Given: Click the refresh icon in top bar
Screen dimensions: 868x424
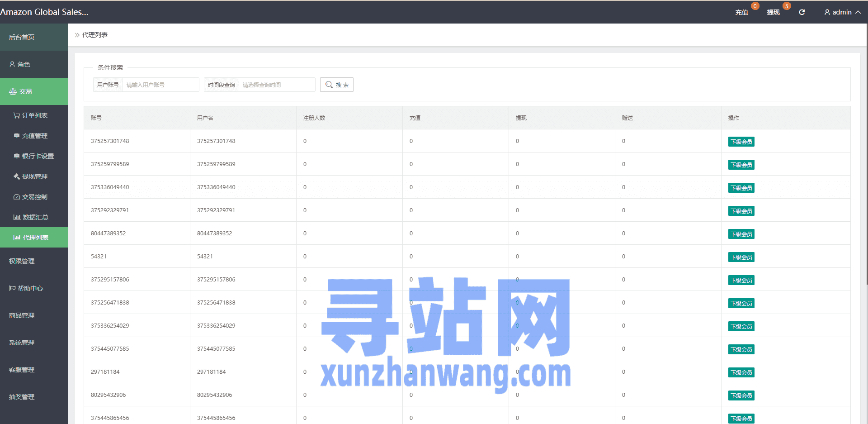Looking at the screenshot, I should (802, 12).
